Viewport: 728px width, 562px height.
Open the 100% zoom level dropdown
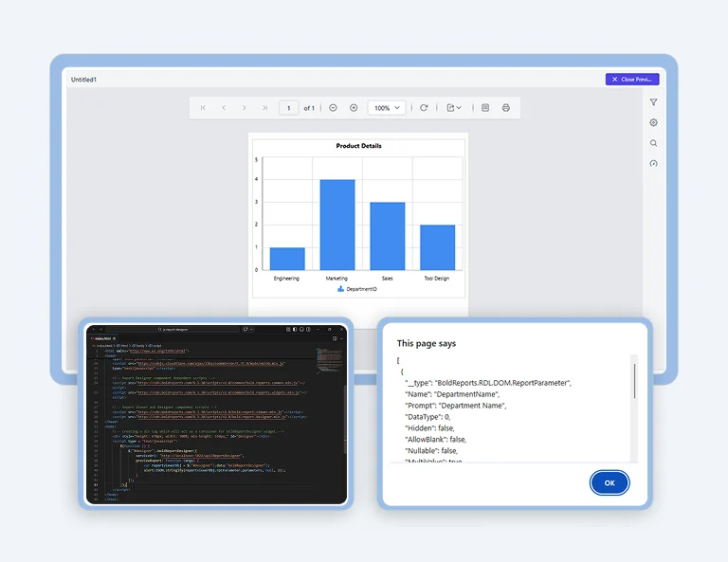(387, 108)
